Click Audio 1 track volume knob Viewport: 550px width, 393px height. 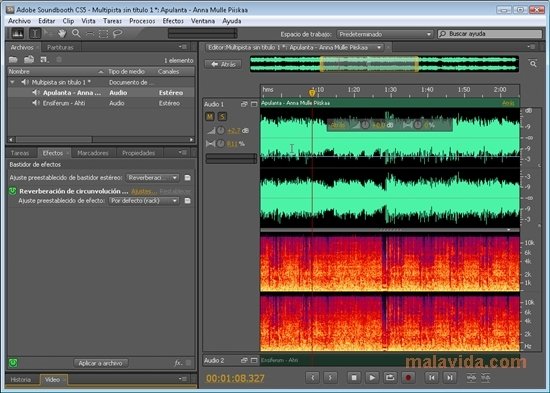click(x=220, y=131)
